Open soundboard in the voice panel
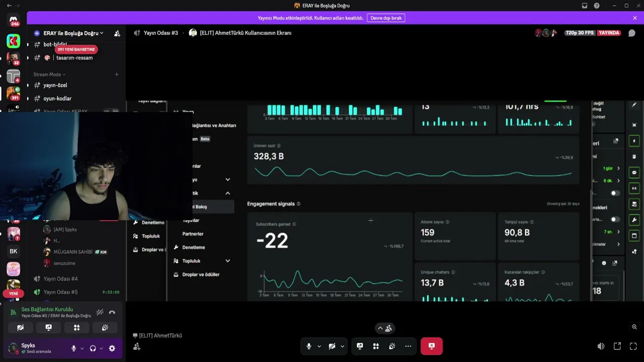The width and height of the screenshot is (644, 362). tap(105, 327)
